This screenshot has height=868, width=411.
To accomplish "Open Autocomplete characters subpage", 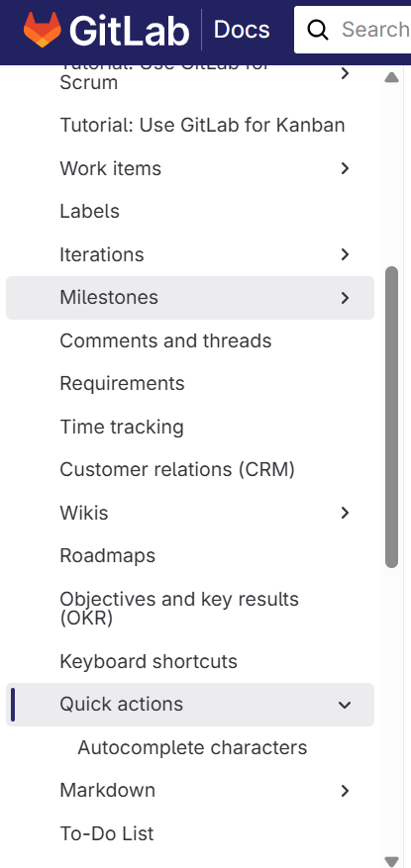I will [192, 747].
